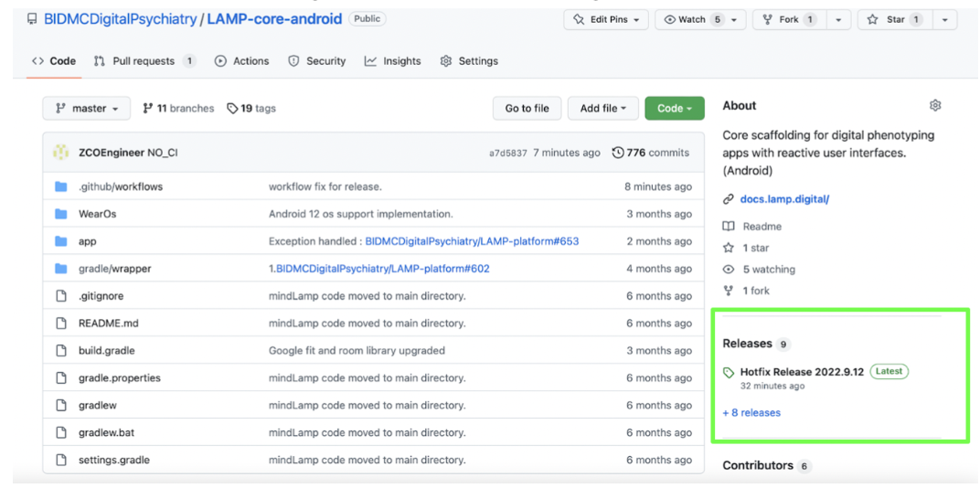
Task: Switch to the Pull requests tab
Action: pyautogui.click(x=144, y=61)
